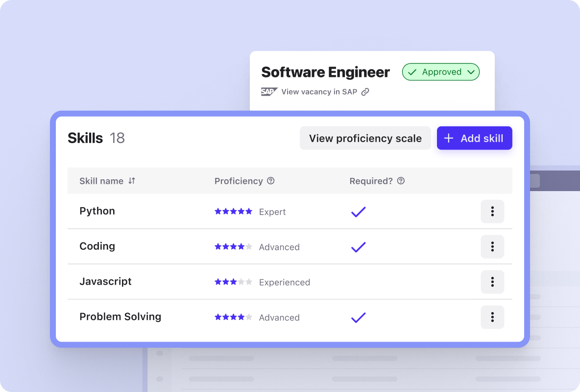The height and width of the screenshot is (392, 580).
Task: Click the skills count 18
Action: (117, 138)
